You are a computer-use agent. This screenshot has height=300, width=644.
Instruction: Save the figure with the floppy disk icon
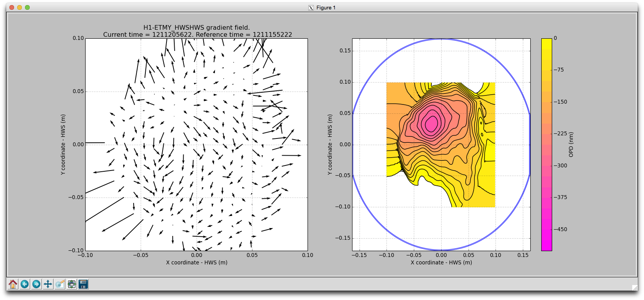pos(83,284)
